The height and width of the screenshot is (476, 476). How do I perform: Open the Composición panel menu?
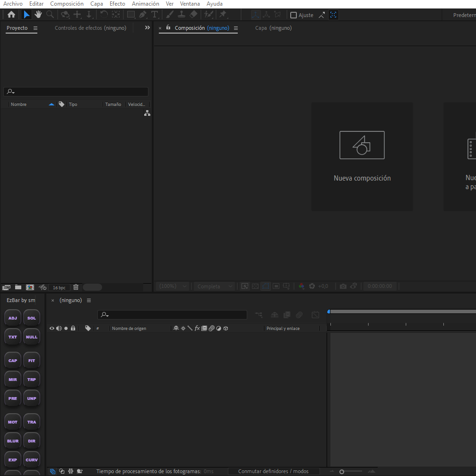tap(236, 28)
